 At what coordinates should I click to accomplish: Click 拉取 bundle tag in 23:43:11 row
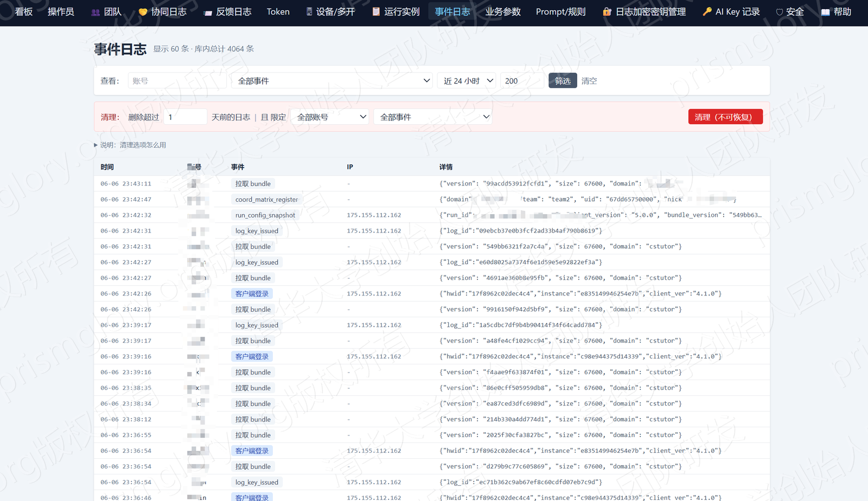click(253, 184)
